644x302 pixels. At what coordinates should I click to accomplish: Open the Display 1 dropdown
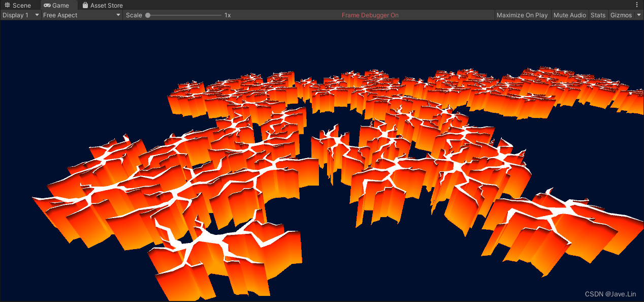[x=20, y=15]
